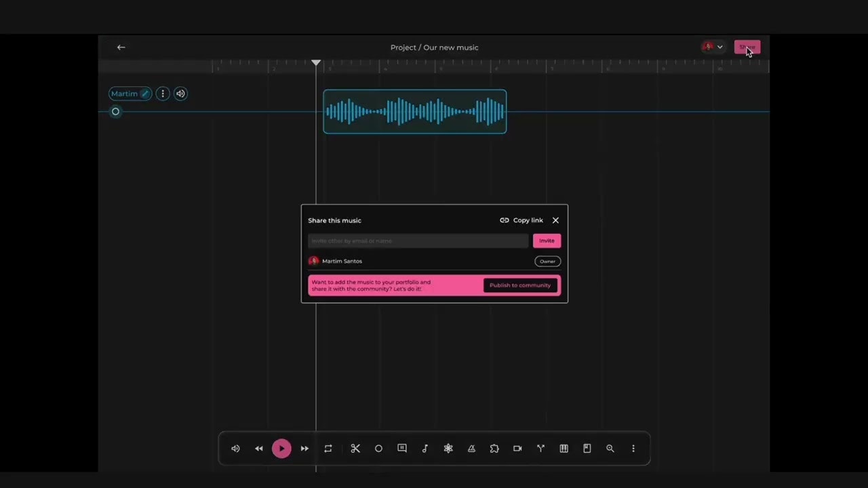Image resolution: width=868 pixels, height=488 pixels.
Task: Open the magnifier zoom tool
Action: tap(610, 449)
